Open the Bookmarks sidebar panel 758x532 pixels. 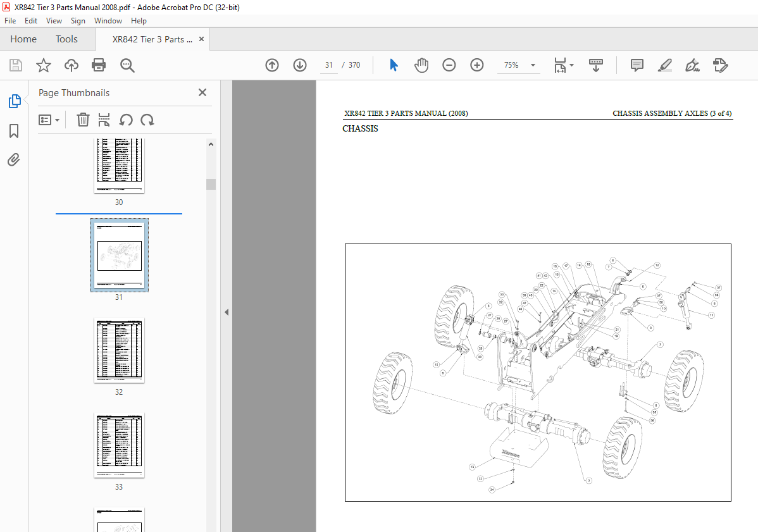click(x=14, y=130)
